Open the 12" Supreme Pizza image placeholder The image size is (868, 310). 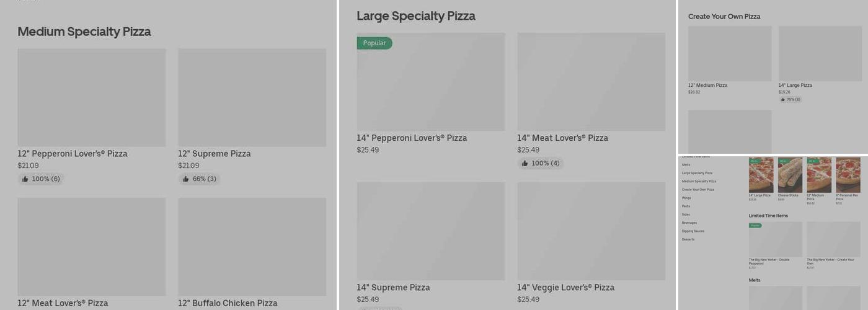tap(252, 97)
